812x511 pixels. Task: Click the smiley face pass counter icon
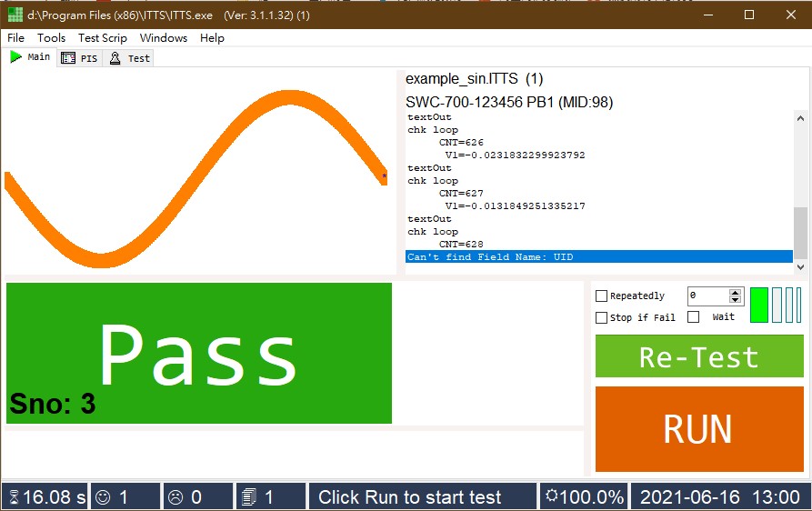[x=103, y=497]
